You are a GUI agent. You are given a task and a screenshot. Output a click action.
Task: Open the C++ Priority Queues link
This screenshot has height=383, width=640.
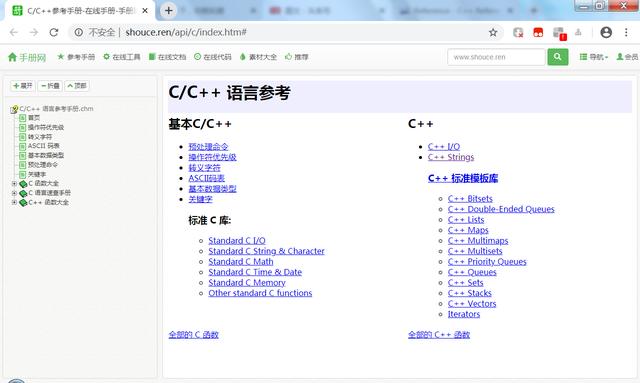click(487, 262)
